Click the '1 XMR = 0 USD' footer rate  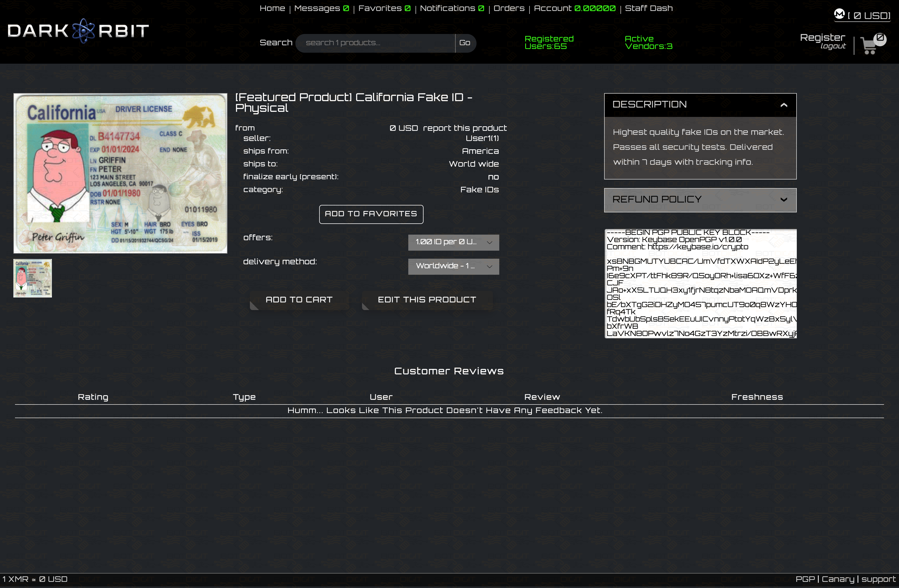(x=35, y=579)
